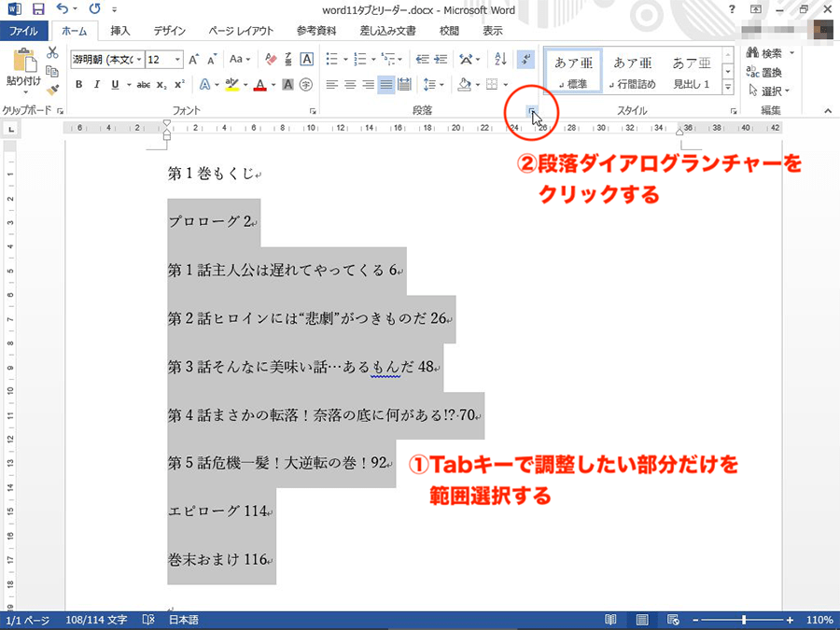Apply the 標準 style
Screen dimensions: 840x630
pos(573,71)
